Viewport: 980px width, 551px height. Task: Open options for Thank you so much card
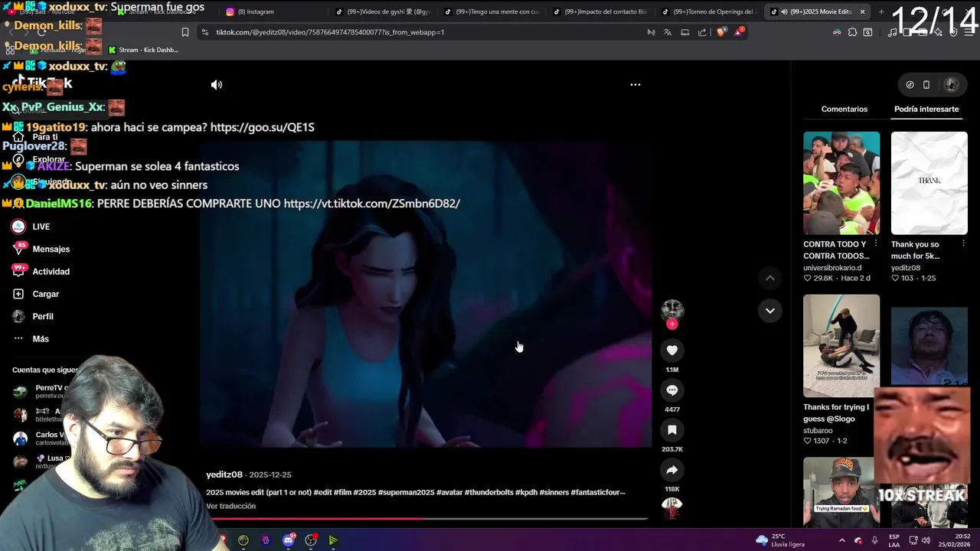point(963,244)
